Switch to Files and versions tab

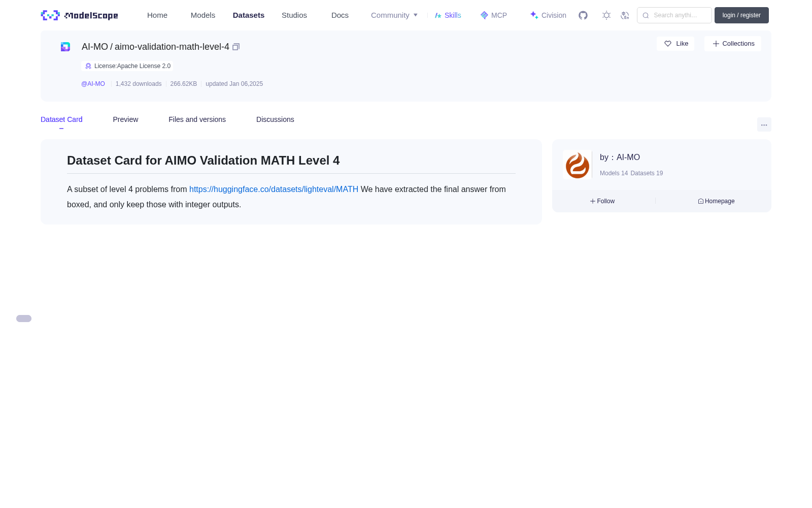tap(197, 119)
